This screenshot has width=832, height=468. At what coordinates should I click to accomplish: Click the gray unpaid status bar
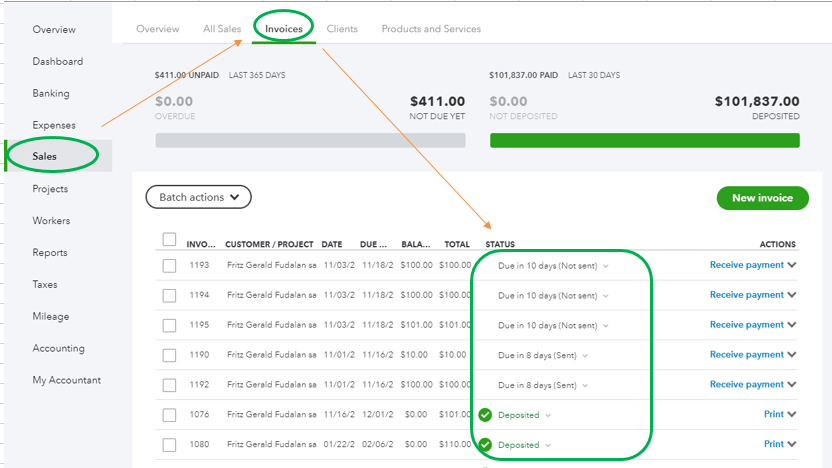310,141
